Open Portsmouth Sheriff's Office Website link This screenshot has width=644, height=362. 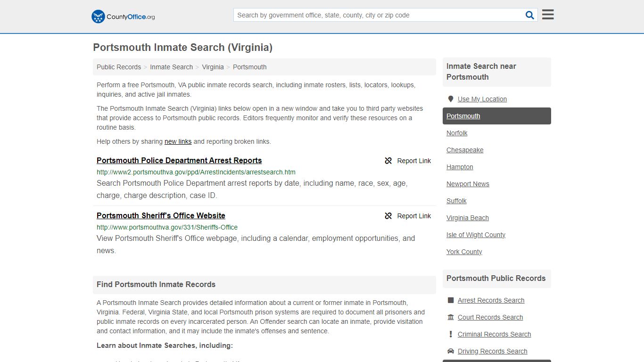coord(161,215)
